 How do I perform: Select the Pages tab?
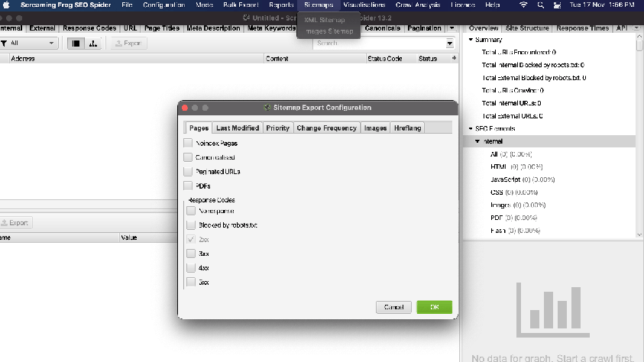click(199, 128)
